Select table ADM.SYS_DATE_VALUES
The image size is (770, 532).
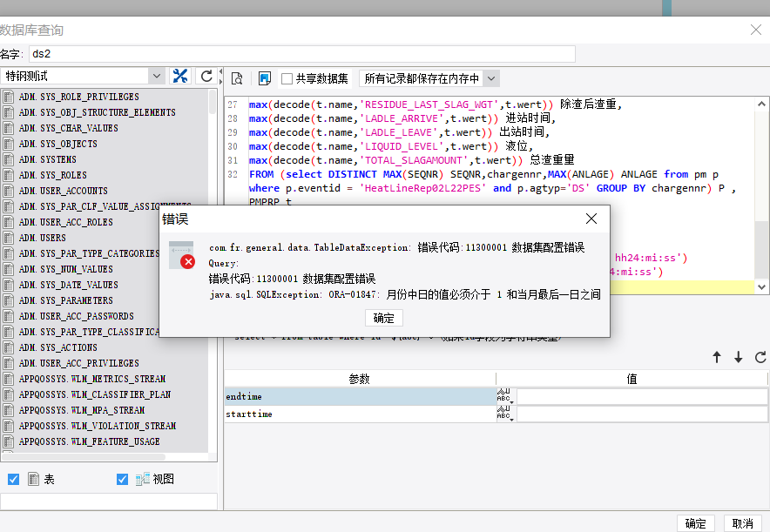pyautogui.click(x=68, y=285)
